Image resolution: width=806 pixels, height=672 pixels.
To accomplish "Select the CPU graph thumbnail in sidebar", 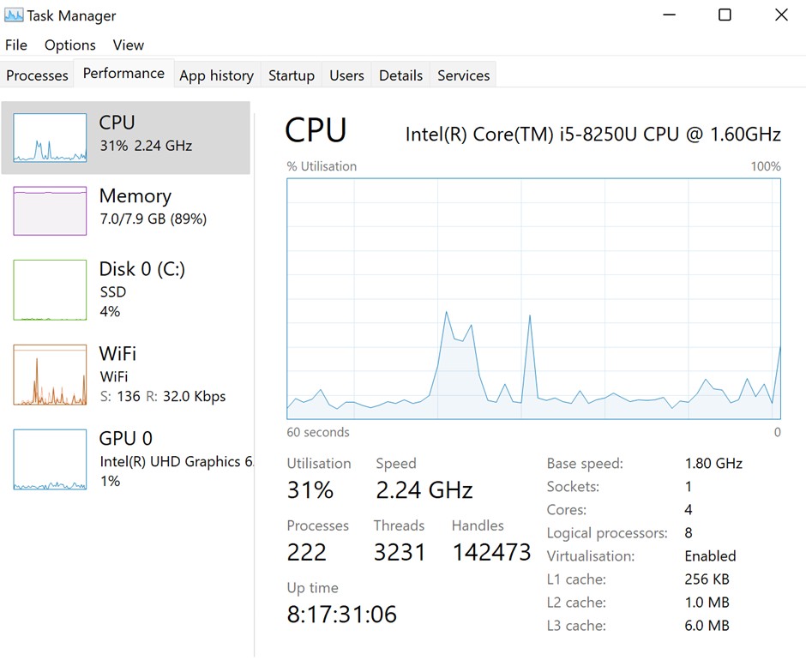I will [x=49, y=135].
